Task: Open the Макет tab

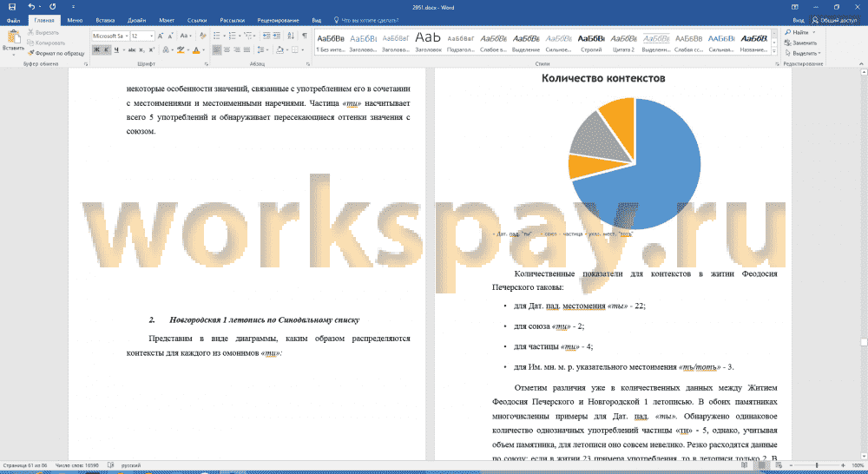Action: (x=167, y=21)
